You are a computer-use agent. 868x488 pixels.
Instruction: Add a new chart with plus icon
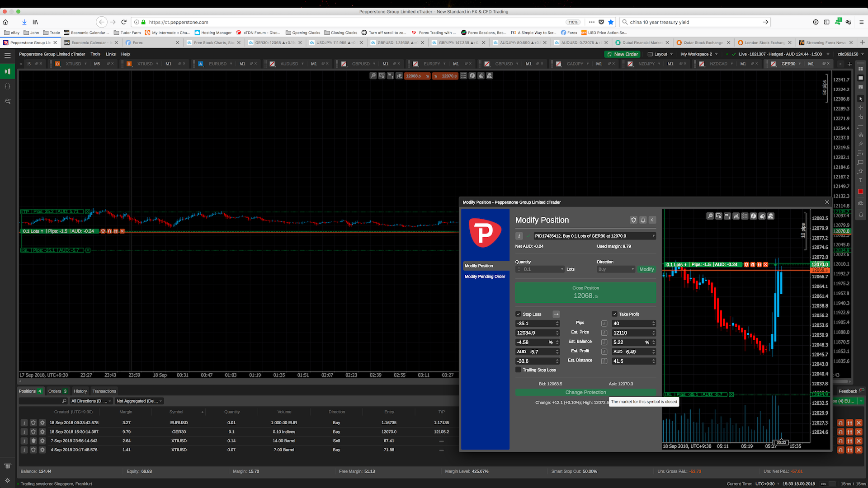pyautogui.click(x=849, y=64)
